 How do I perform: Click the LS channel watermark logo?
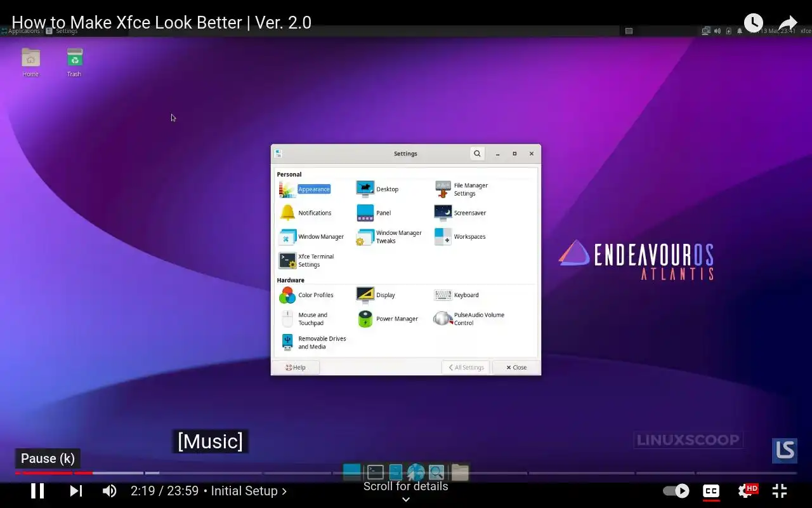[x=785, y=450]
